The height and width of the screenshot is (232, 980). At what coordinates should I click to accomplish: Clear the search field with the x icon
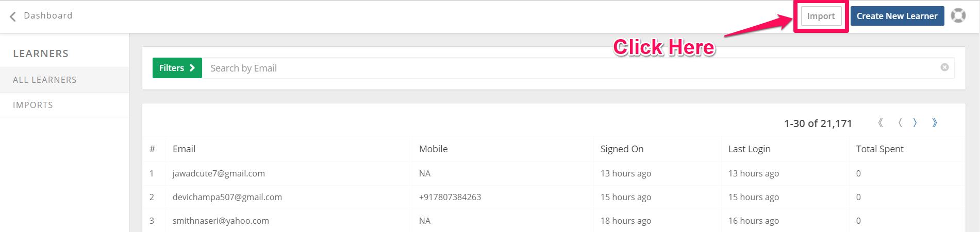tap(944, 67)
